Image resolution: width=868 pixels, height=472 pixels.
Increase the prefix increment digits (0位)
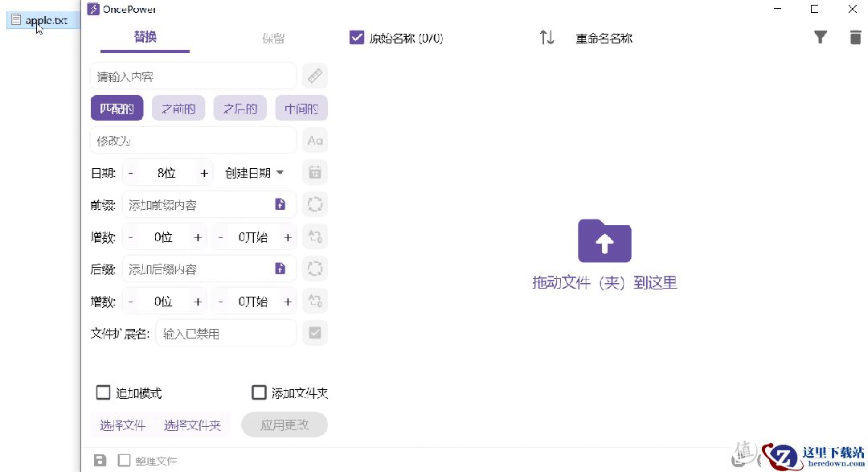[x=198, y=237]
